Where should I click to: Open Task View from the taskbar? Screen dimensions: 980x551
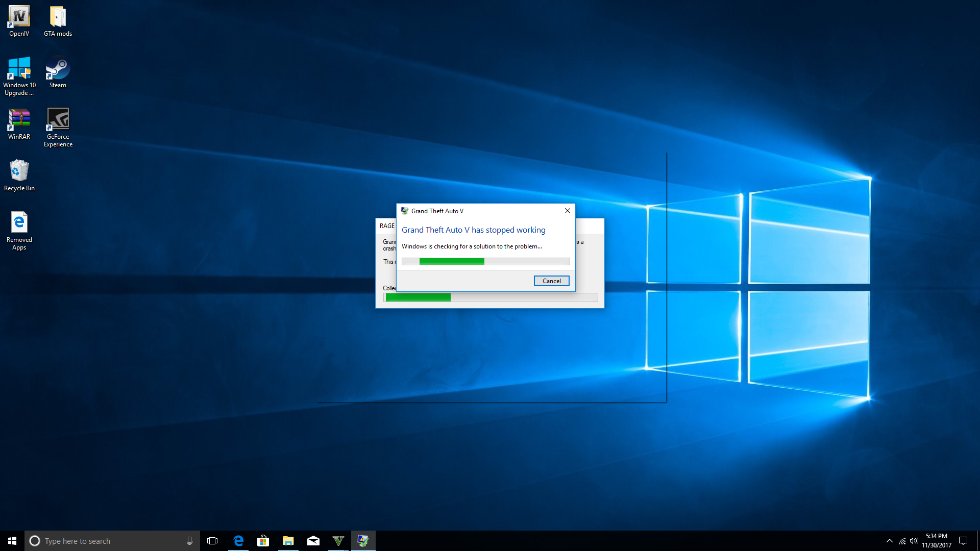click(212, 541)
